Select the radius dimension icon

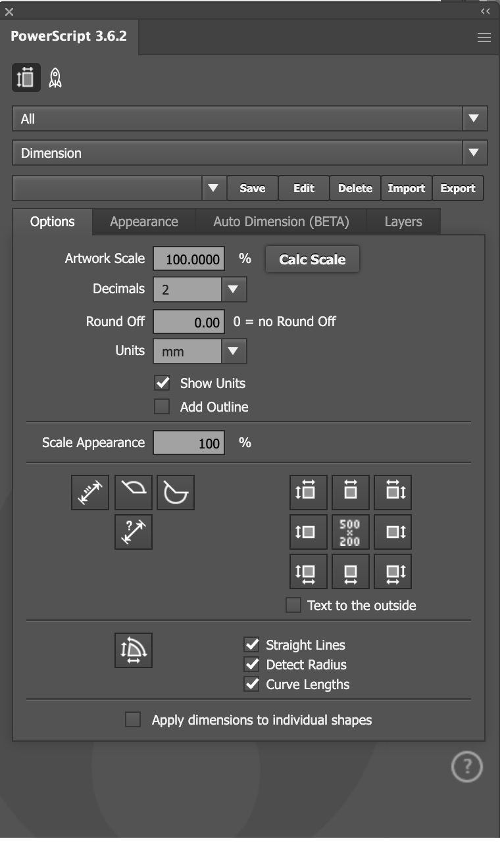(176, 493)
